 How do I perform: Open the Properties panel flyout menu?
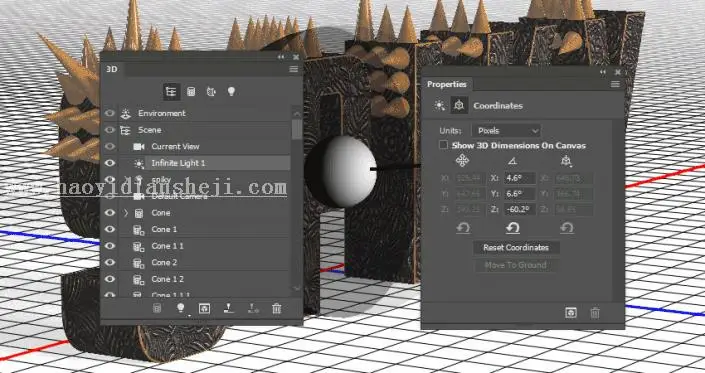pos(615,84)
